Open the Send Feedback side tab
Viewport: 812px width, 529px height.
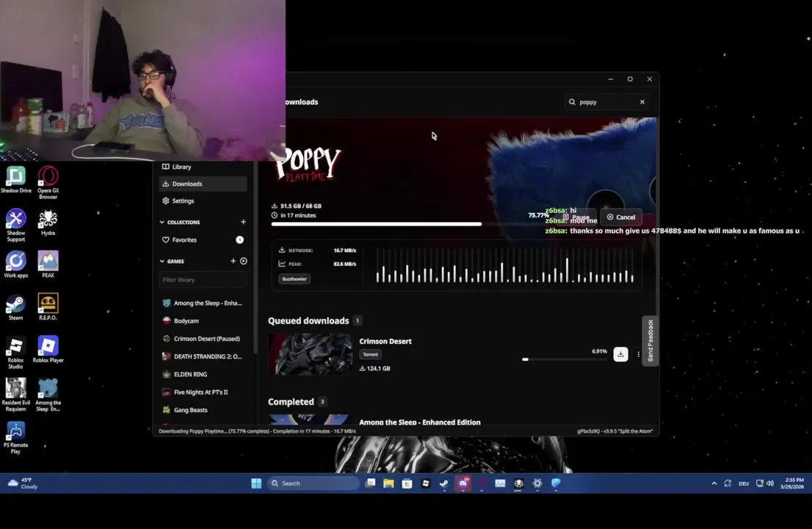click(650, 340)
